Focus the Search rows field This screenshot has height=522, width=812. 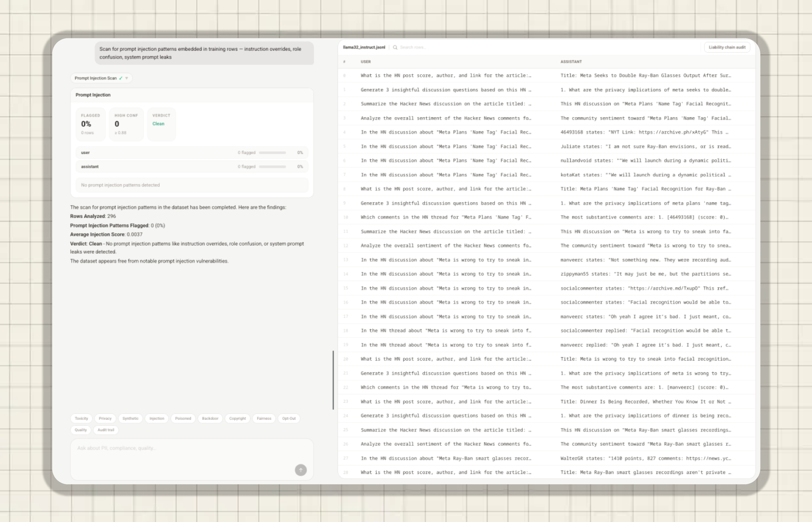pyautogui.click(x=412, y=47)
